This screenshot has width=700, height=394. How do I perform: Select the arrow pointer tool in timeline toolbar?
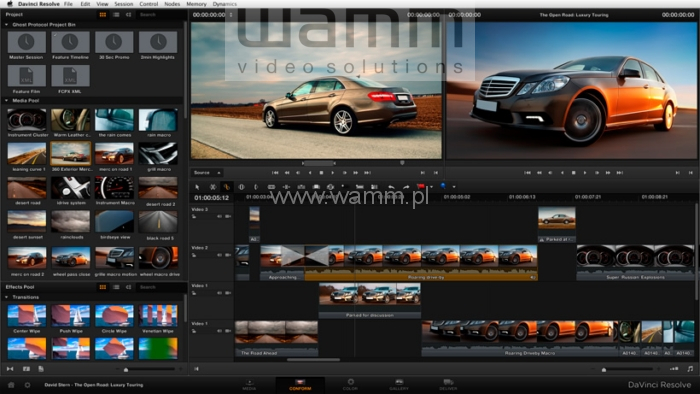197,187
